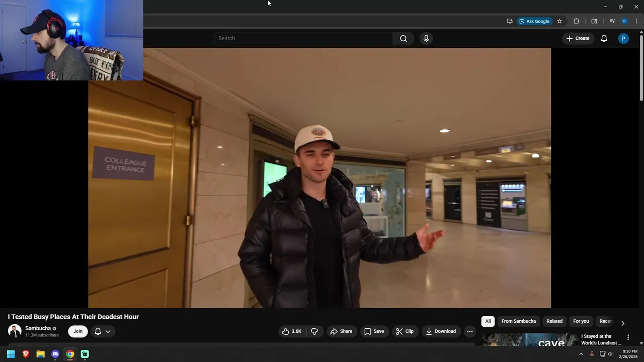Click the '11.3M subscribers' text
This screenshot has width=644, height=362.
click(x=42, y=335)
